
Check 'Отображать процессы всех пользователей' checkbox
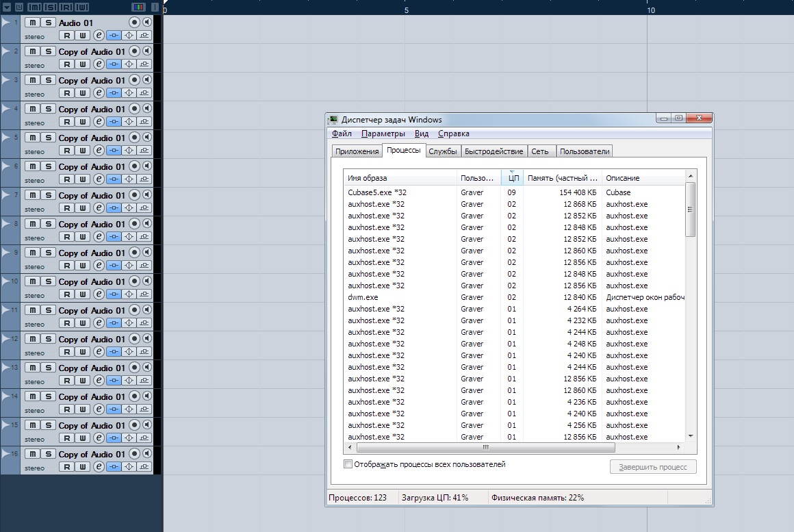(348, 464)
